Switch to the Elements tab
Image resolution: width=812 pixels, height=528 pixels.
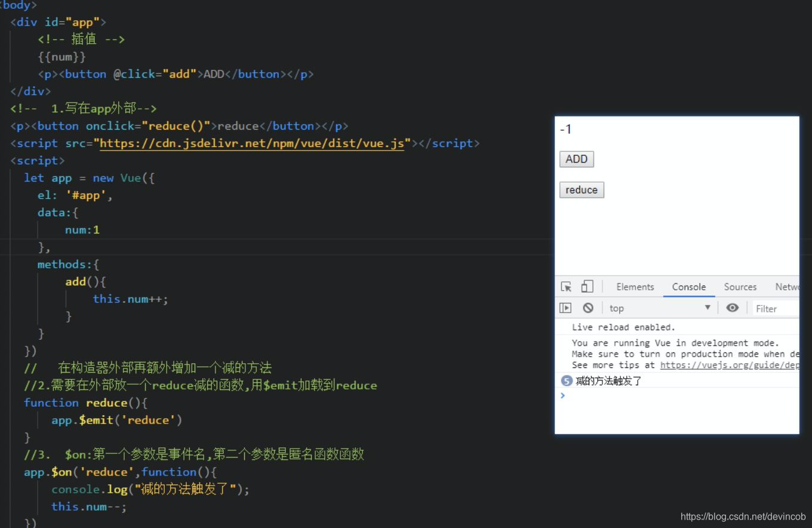[635, 287]
